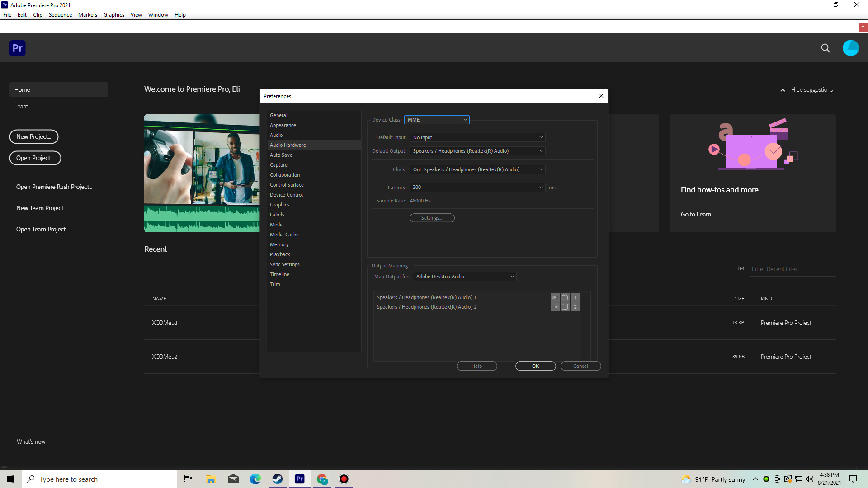Open the Sequence menu

click(x=60, y=14)
